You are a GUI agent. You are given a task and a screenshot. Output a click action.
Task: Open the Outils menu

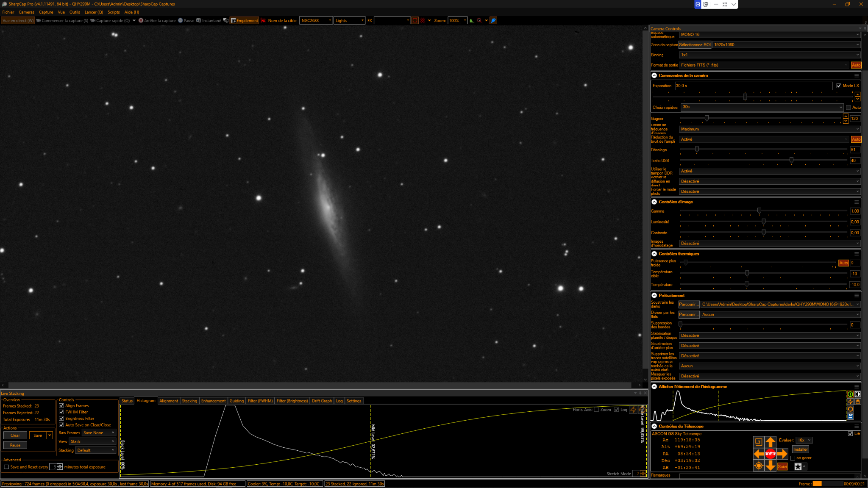point(75,12)
